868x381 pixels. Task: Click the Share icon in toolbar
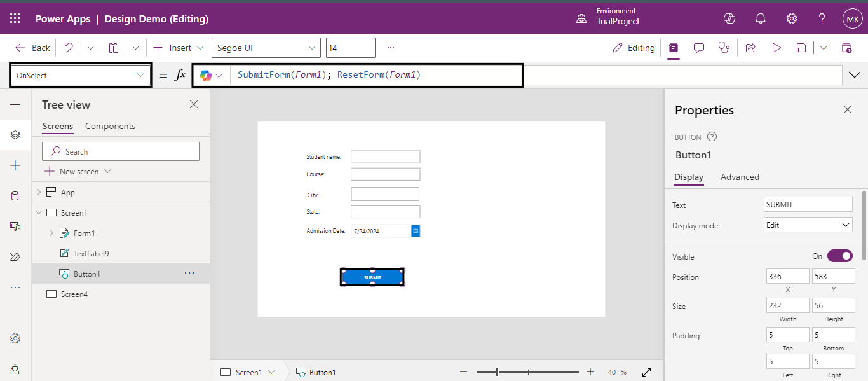pyautogui.click(x=750, y=48)
